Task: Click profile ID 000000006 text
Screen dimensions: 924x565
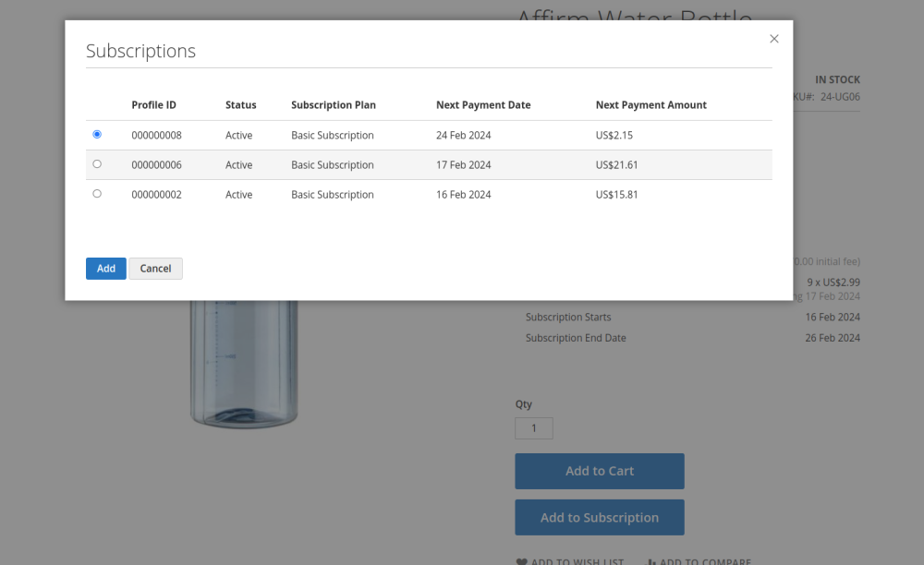Action: click(156, 164)
